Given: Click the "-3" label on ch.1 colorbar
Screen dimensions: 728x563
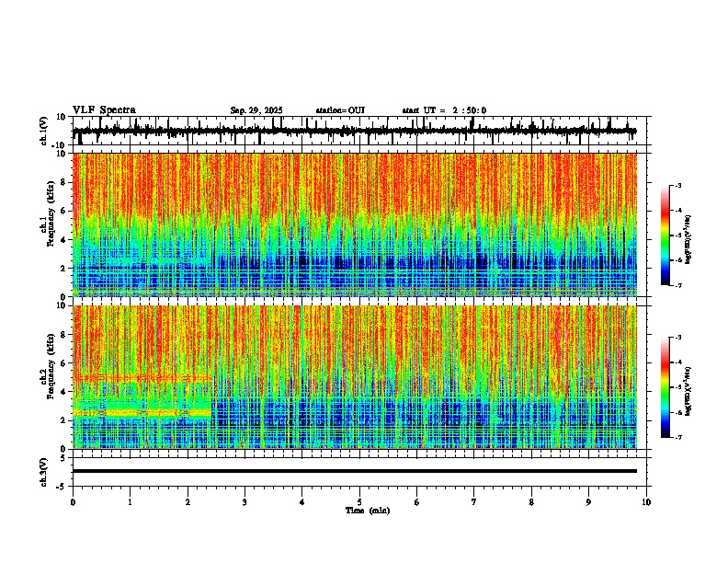Looking at the screenshot, I should [x=678, y=185].
